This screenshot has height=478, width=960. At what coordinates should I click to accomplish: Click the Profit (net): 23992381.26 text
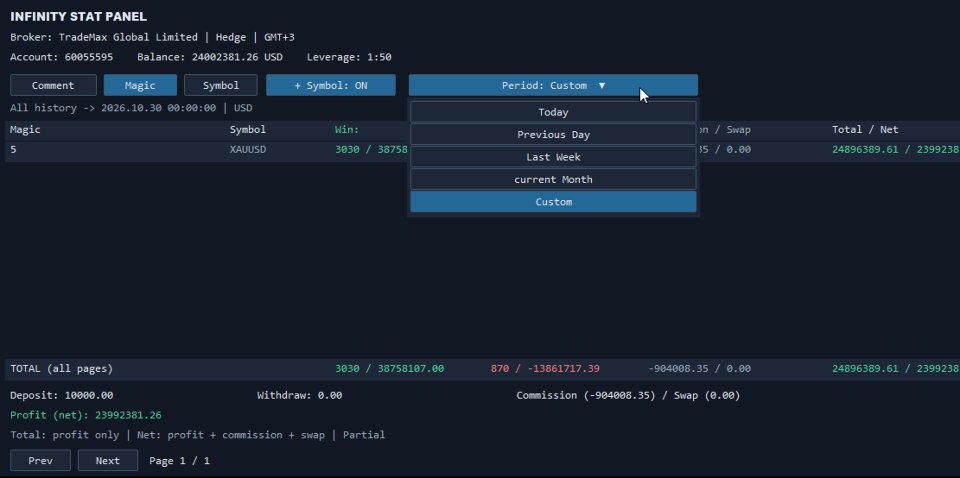[x=86, y=416]
